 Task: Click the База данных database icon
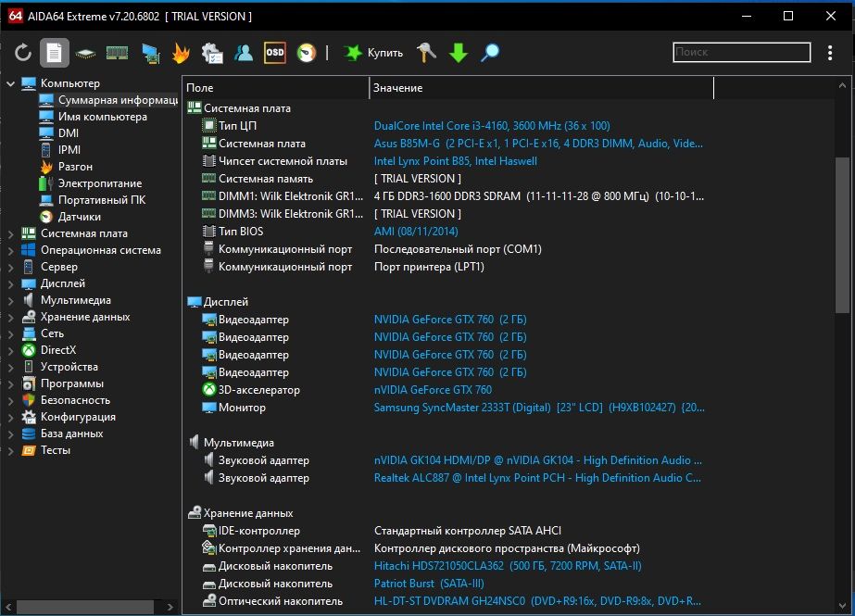click(29, 434)
